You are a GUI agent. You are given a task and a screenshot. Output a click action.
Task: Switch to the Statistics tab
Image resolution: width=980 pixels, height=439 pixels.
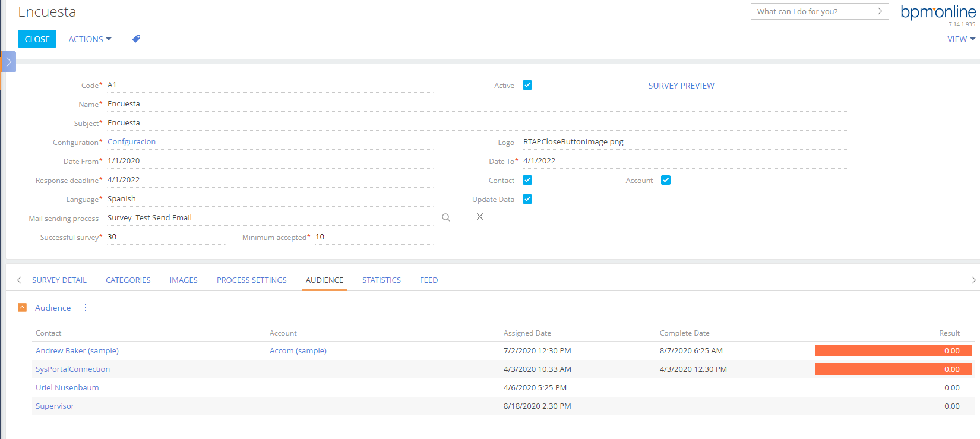coord(381,280)
